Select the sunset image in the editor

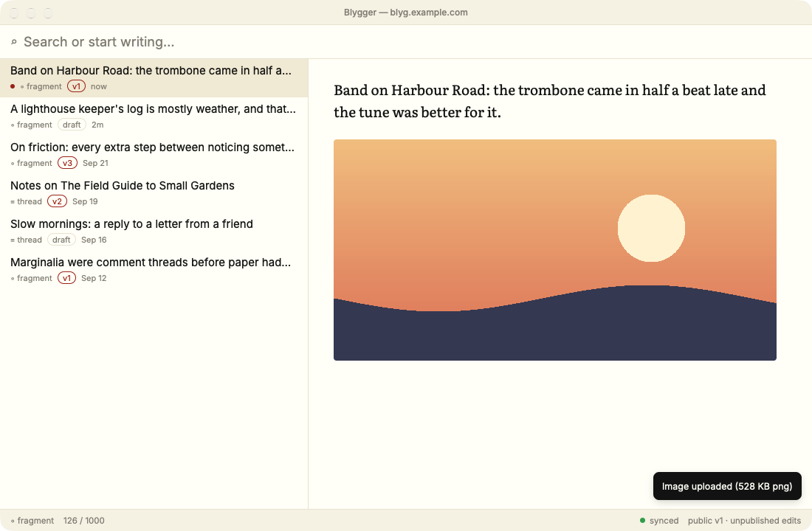(x=554, y=250)
